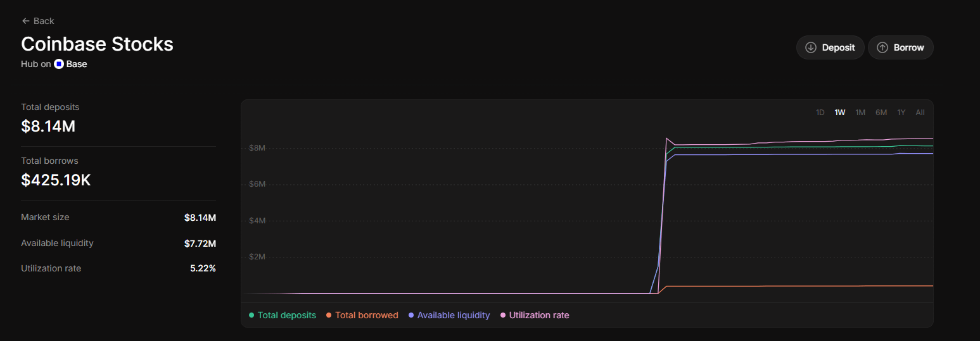Click the Utilization rate label in the stats panel
This screenshot has width=980, height=341.
coord(51,268)
